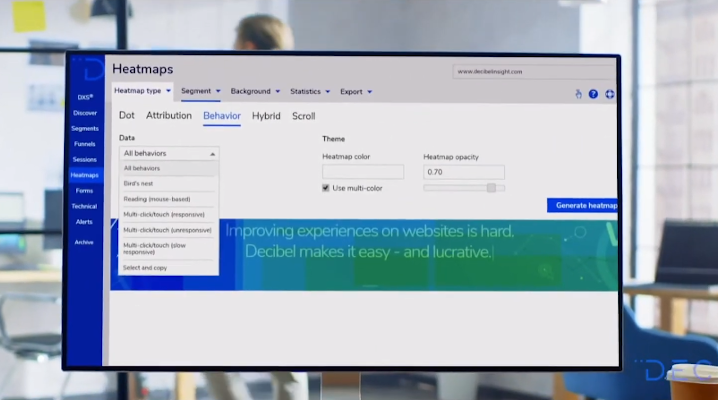Go to Discover in sidebar
Screen dimensions: 718x400
[85, 113]
